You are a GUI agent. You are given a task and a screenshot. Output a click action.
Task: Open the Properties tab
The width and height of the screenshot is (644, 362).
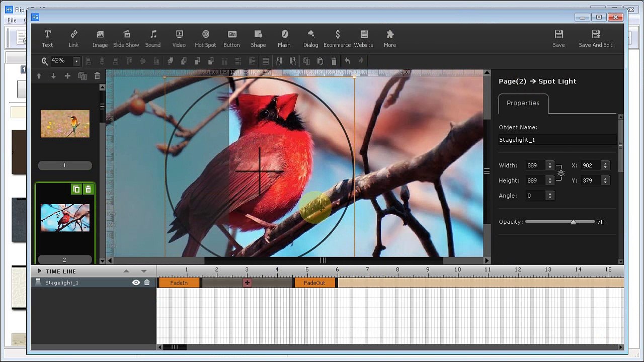click(523, 103)
